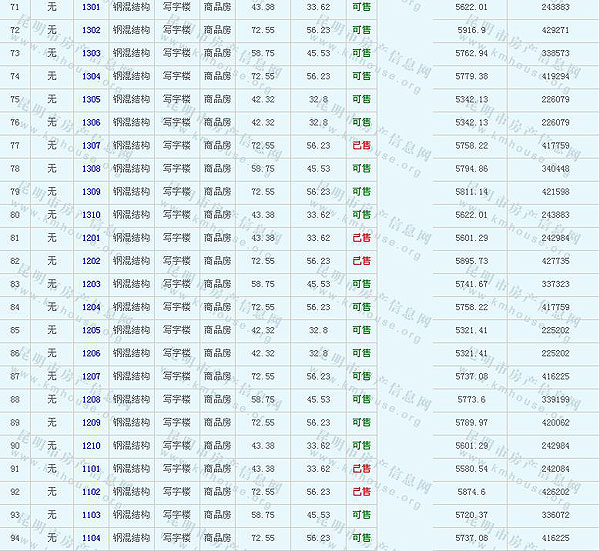Screen dimensions: 600x551
Task: Click the room number 1302 link
Action: (x=91, y=30)
